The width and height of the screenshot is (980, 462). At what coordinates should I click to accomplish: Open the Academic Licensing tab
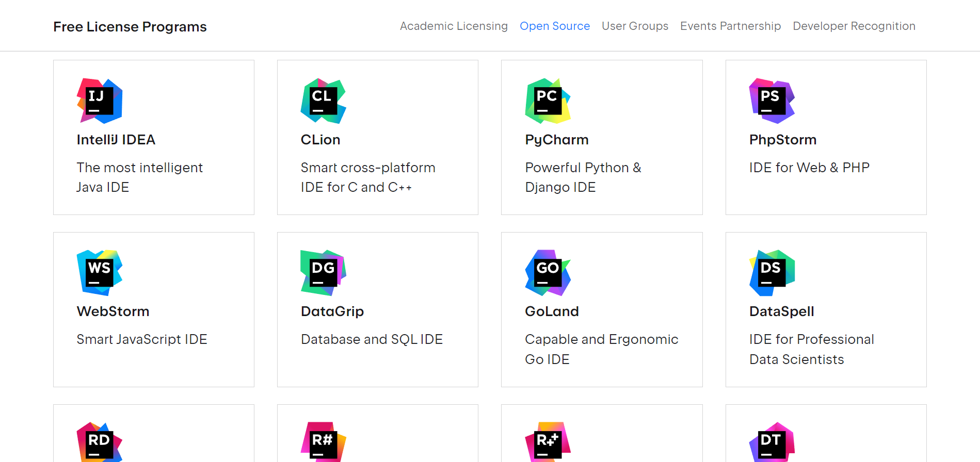[454, 26]
